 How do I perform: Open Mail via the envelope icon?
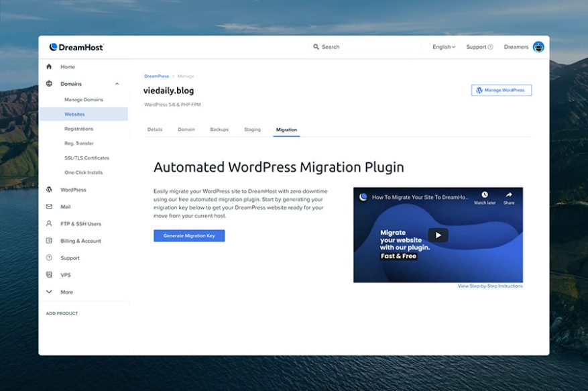pos(48,207)
